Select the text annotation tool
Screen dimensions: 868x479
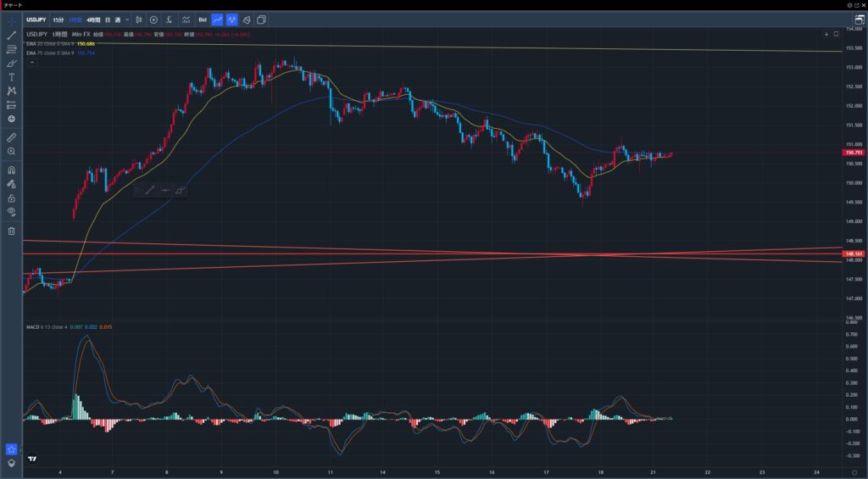click(12, 77)
